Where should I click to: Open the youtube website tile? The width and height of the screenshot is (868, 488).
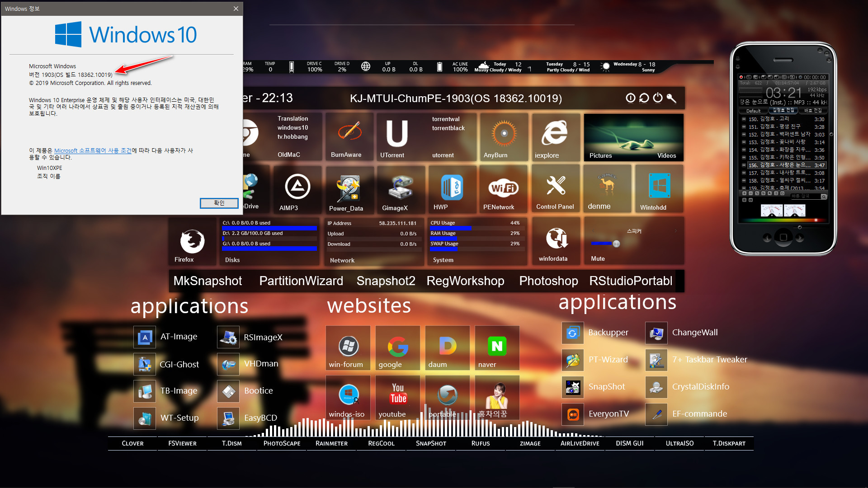point(398,398)
